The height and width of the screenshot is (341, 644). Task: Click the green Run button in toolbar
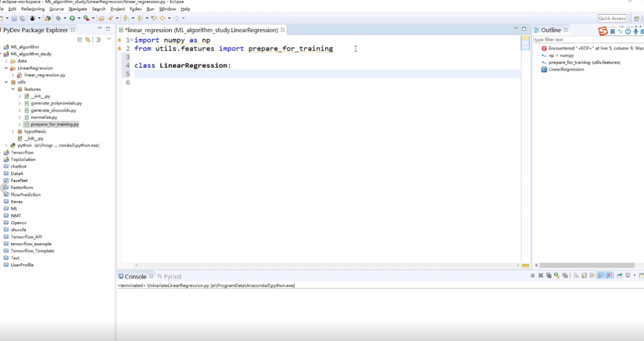pos(72,18)
